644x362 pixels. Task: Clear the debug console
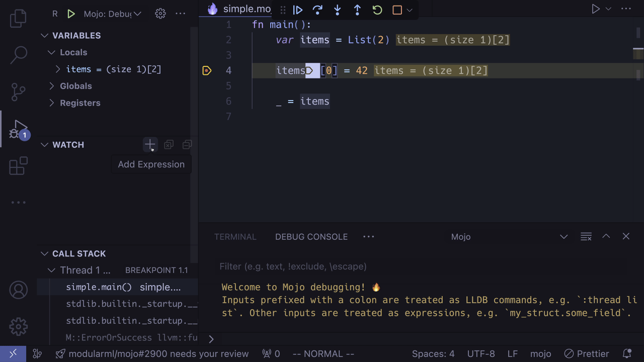[586, 237]
